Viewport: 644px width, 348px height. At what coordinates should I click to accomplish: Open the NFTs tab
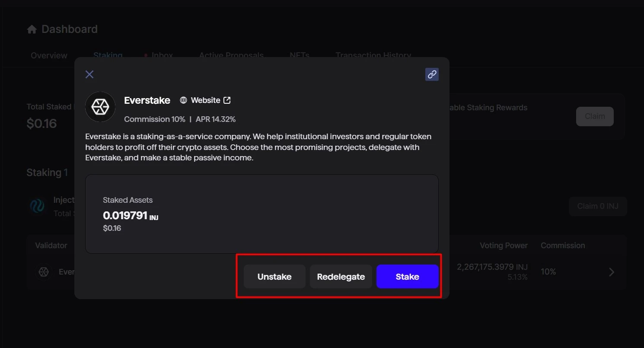300,55
